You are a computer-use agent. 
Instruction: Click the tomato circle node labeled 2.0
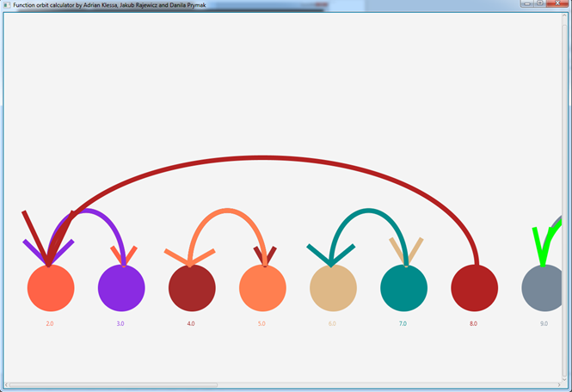(x=51, y=288)
